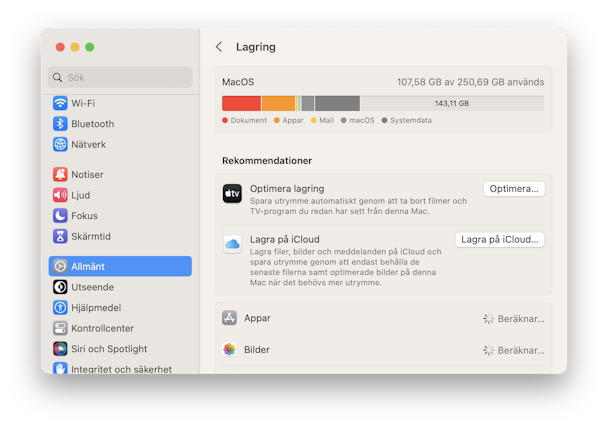Click the 143,11 GB free space segment
608x428 pixels.
click(452, 104)
